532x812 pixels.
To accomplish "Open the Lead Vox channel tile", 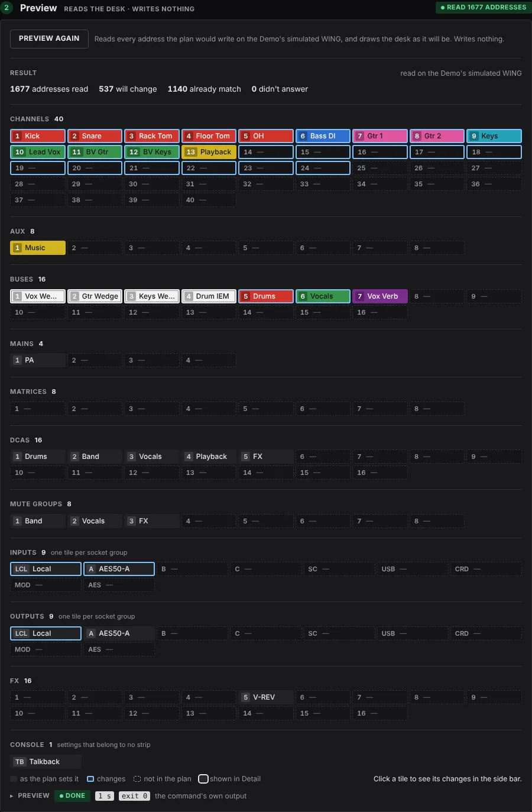I will click(x=38, y=152).
